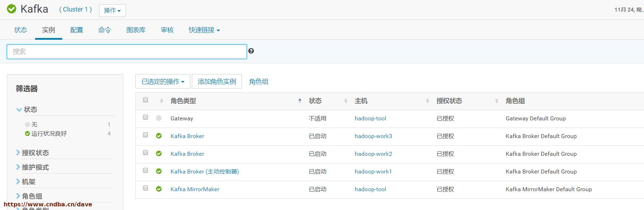Click the 添加角色实例 button
644x210 pixels.
[x=217, y=82]
